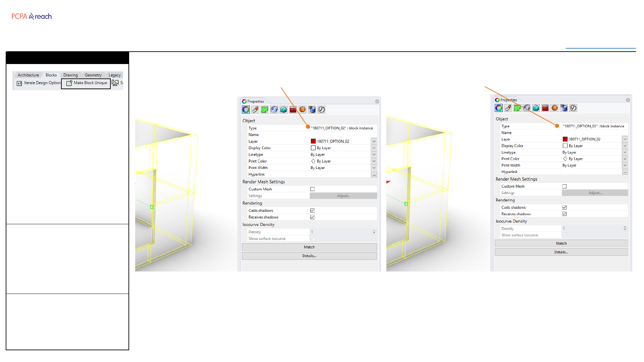Switch to the Architecture toolbar tab
This screenshot has height=362, width=644.
pos(28,75)
